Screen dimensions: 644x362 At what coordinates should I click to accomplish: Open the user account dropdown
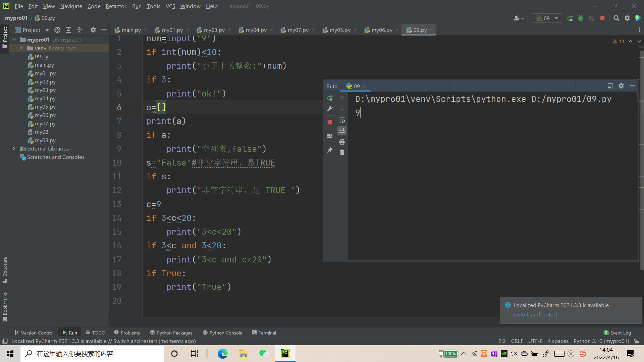(x=519, y=18)
